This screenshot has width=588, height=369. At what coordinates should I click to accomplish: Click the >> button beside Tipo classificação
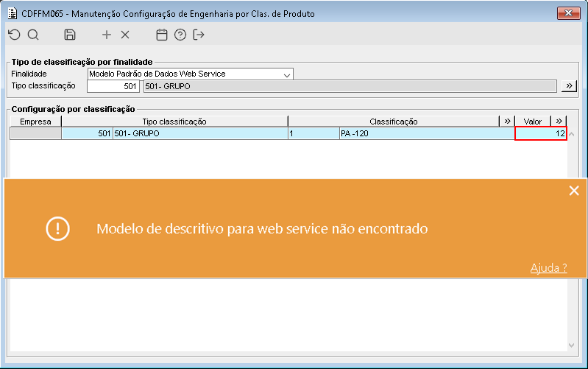(569, 86)
